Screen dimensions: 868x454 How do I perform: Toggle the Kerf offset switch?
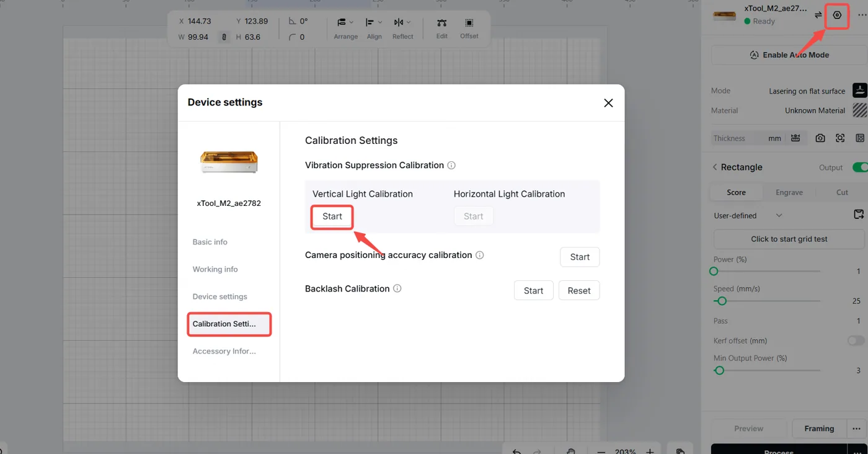(856, 340)
